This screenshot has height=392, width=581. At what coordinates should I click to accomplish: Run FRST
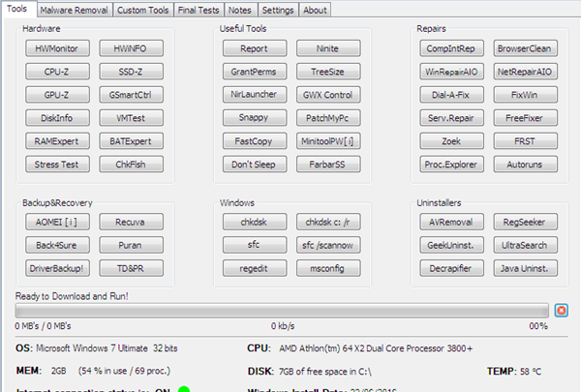526,141
